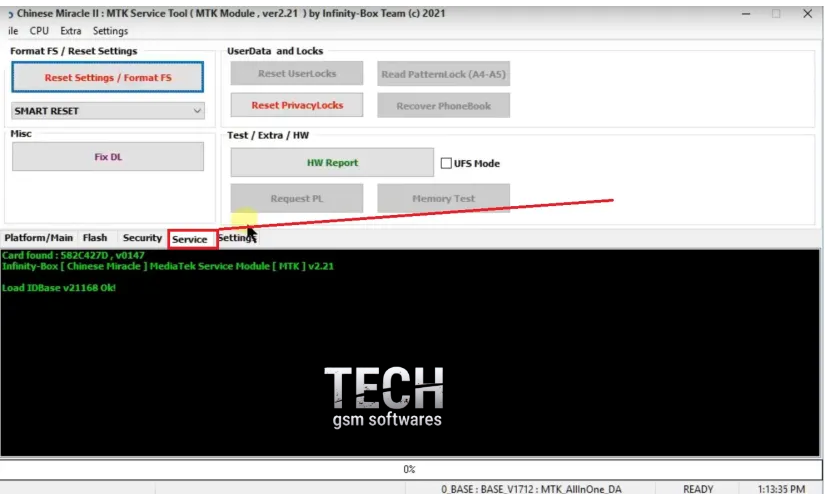The width and height of the screenshot is (825, 500).
Task: Click the application icon in title bar
Action: pos(10,14)
